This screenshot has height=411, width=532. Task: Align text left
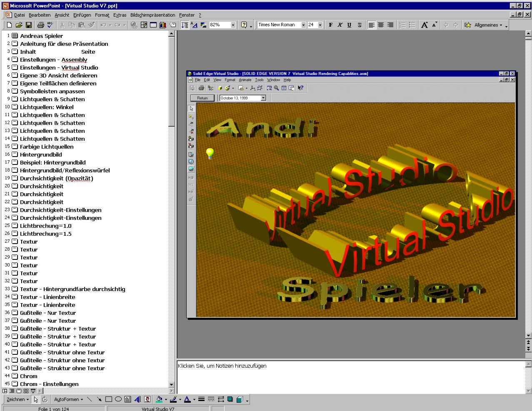pyautogui.click(x=371, y=25)
